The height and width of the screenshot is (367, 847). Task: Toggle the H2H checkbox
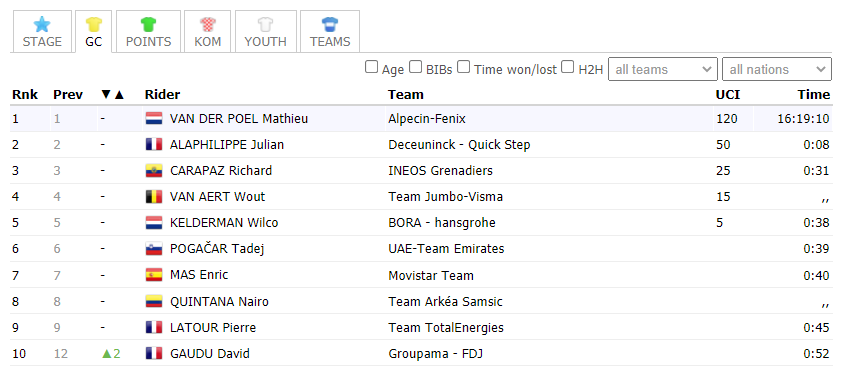(x=568, y=67)
